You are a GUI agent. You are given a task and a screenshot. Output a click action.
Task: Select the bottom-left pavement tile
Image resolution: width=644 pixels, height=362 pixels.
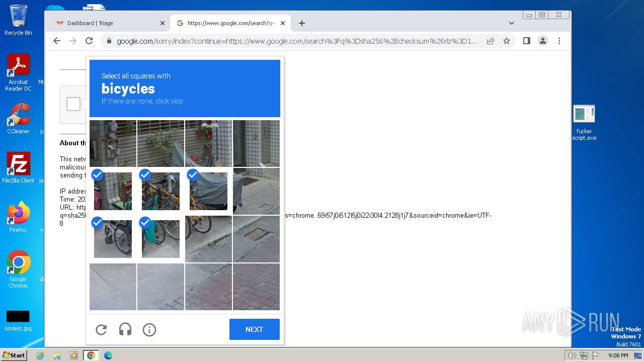(113, 287)
